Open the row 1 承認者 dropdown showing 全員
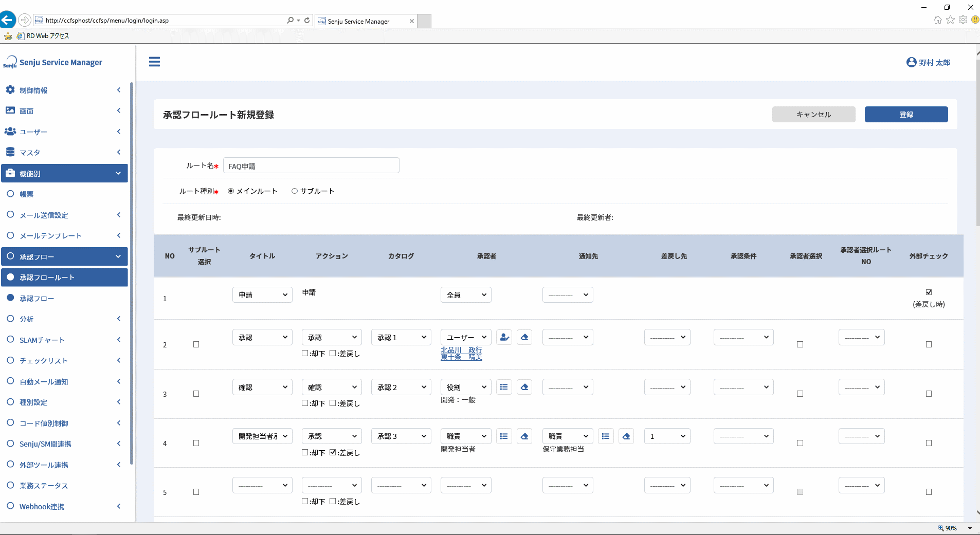980x535 pixels. [466, 294]
